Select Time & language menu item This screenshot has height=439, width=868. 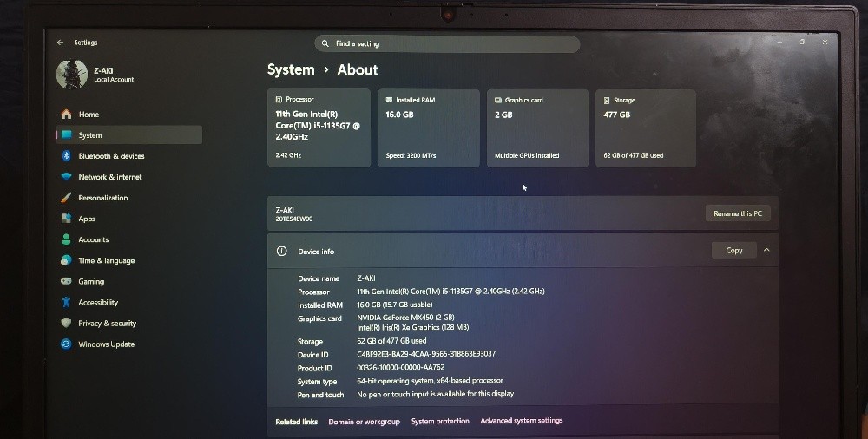click(x=128, y=261)
